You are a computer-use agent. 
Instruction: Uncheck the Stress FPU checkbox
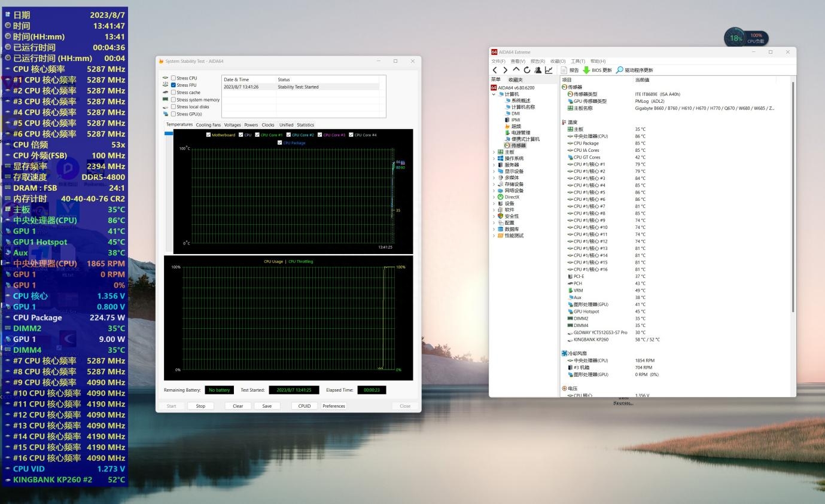click(173, 85)
